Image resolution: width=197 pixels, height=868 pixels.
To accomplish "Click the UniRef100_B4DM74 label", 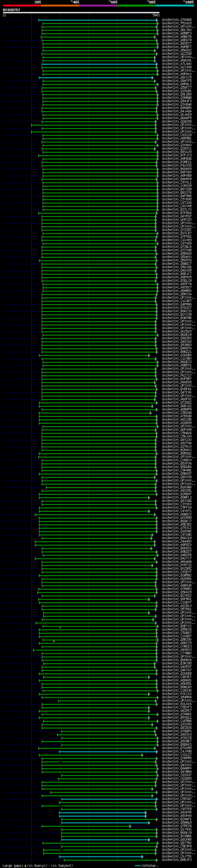I will (176, 348).
